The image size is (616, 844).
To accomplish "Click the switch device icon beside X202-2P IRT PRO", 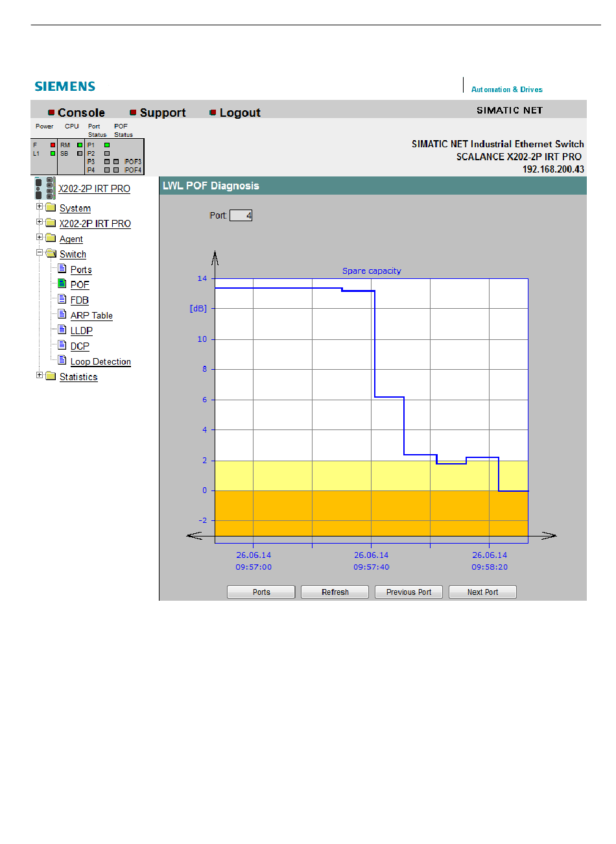I will 45,188.
